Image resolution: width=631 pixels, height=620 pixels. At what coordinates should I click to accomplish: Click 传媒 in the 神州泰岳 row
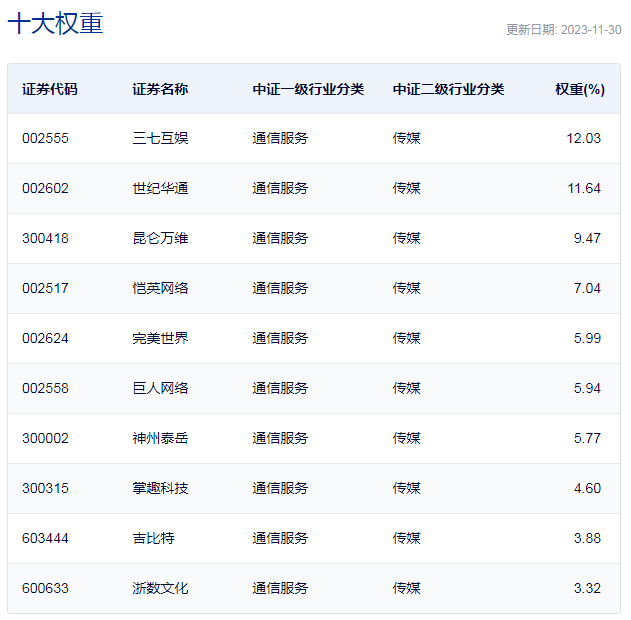click(x=406, y=438)
